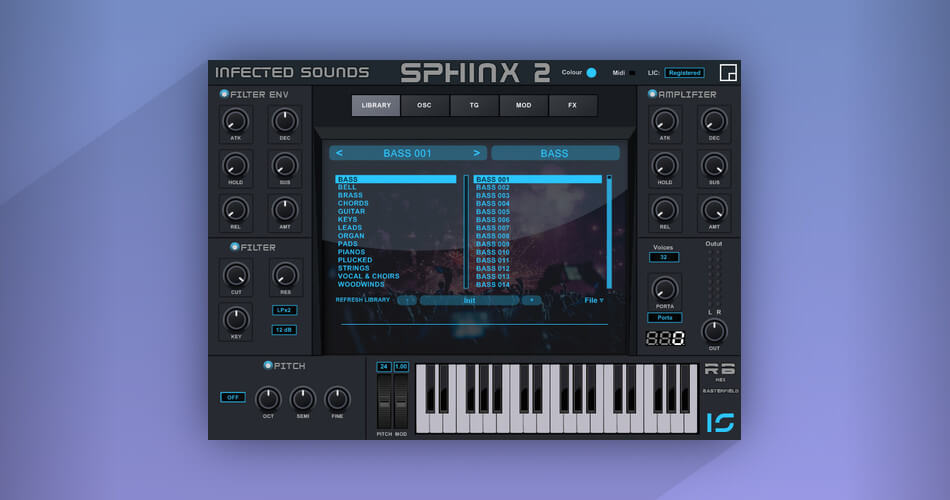
Task: Open the 12 dB filter slope dropdown
Action: 284,330
